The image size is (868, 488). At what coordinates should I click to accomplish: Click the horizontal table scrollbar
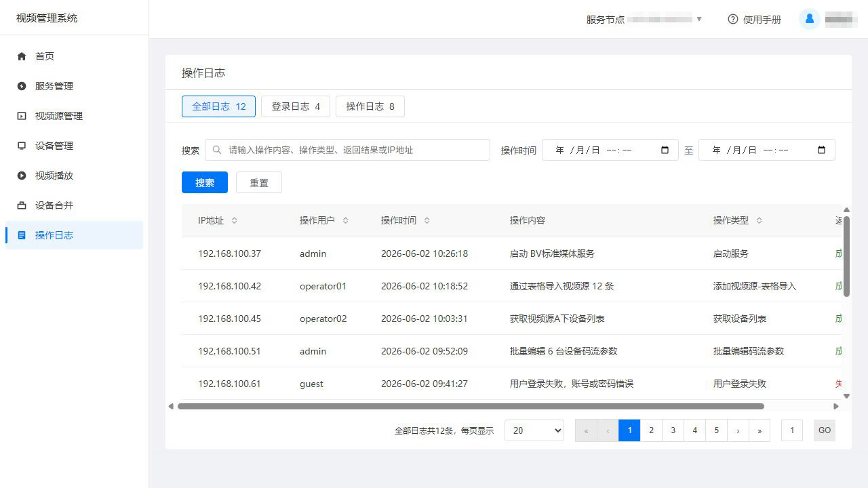pyautogui.click(x=471, y=407)
